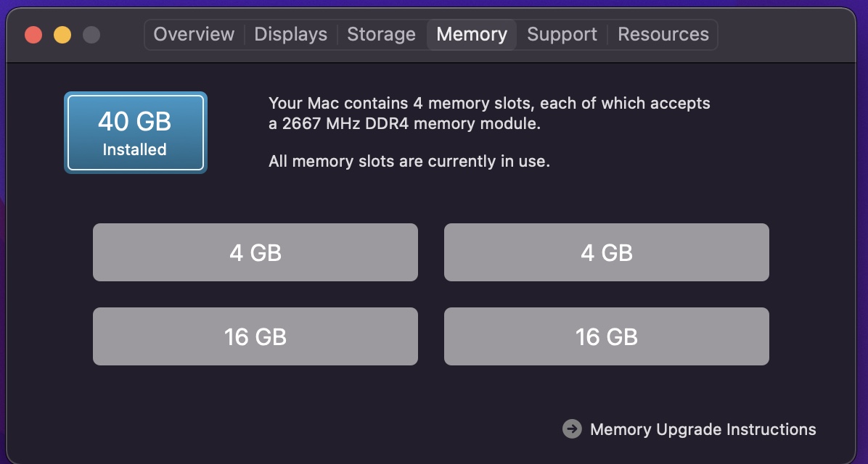The height and width of the screenshot is (464, 868).
Task: Close the About This Mac window
Action: click(x=33, y=34)
